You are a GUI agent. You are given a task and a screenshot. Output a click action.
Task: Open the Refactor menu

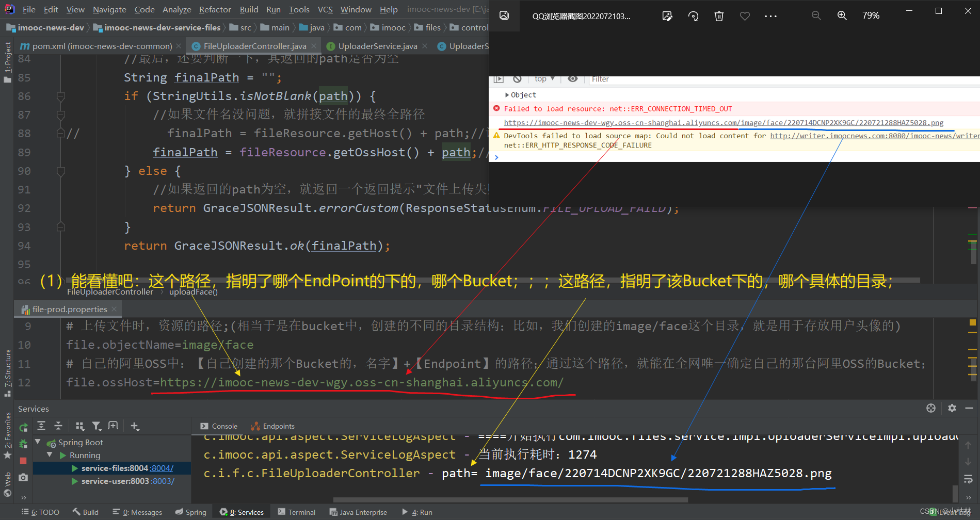(215, 9)
